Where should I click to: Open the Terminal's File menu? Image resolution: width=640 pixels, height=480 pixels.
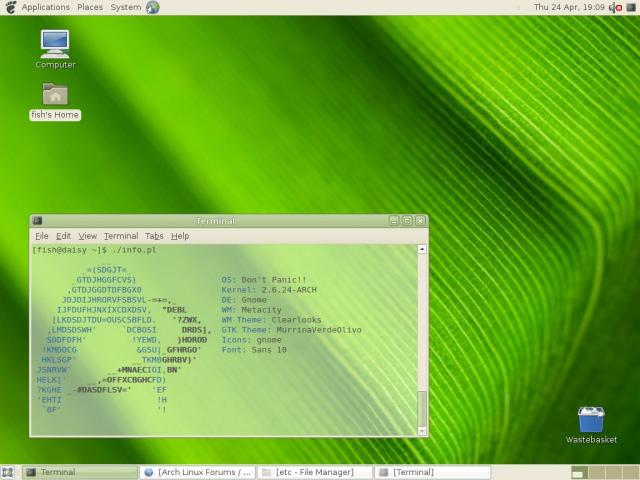coord(42,236)
